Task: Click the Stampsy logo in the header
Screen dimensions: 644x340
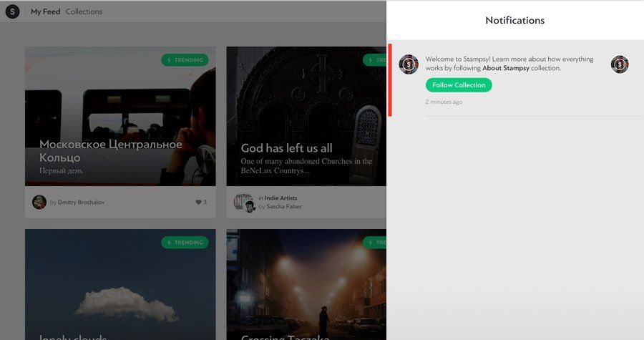Action: [12, 11]
